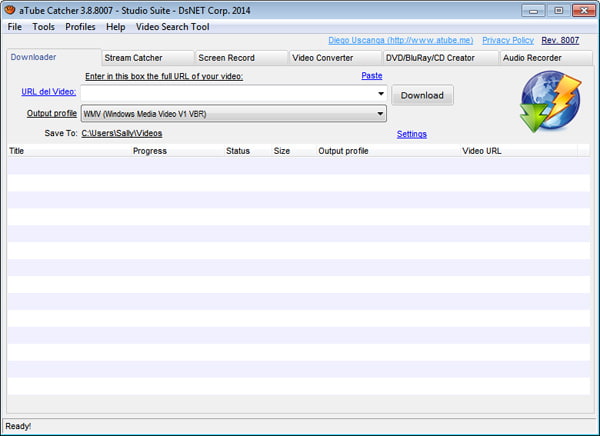Viewport: 600px width, 436px height.
Task: Maximize the aTube Catcher window
Action: click(558, 11)
